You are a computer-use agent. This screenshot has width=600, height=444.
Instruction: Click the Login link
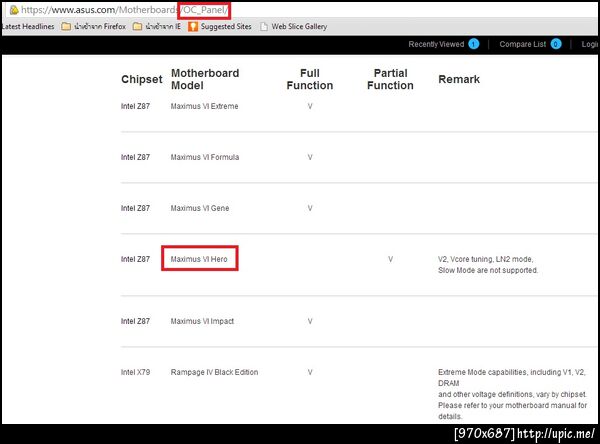click(x=590, y=44)
